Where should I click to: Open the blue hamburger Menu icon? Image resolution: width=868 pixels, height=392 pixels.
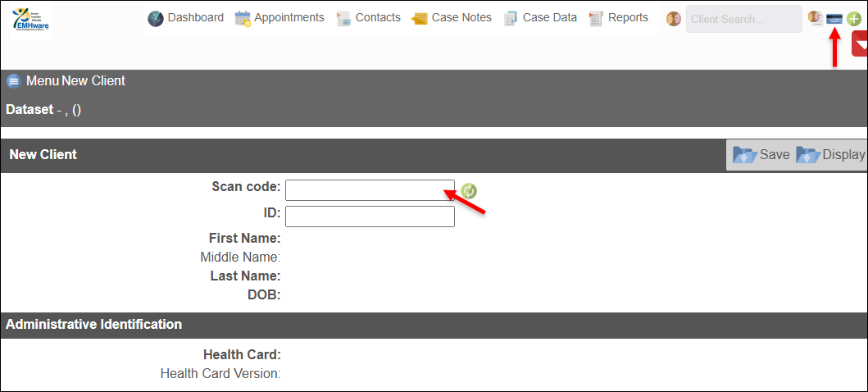click(x=13, y=81)
